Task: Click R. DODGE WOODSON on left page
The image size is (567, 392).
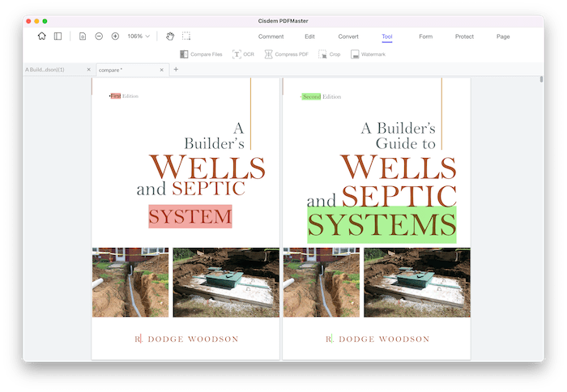Action: pos(186,339)
